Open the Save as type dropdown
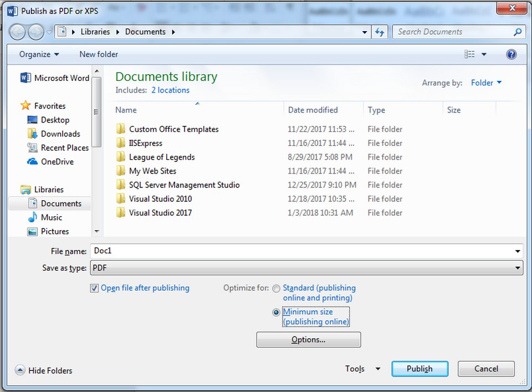532x392 pixels. pos(518,268)
